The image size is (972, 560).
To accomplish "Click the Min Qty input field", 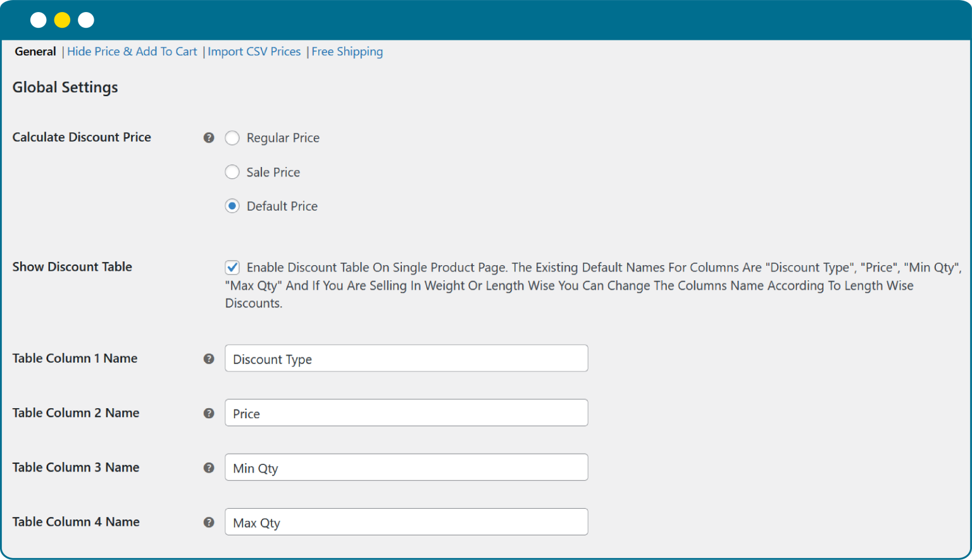I will click(406, 468).
